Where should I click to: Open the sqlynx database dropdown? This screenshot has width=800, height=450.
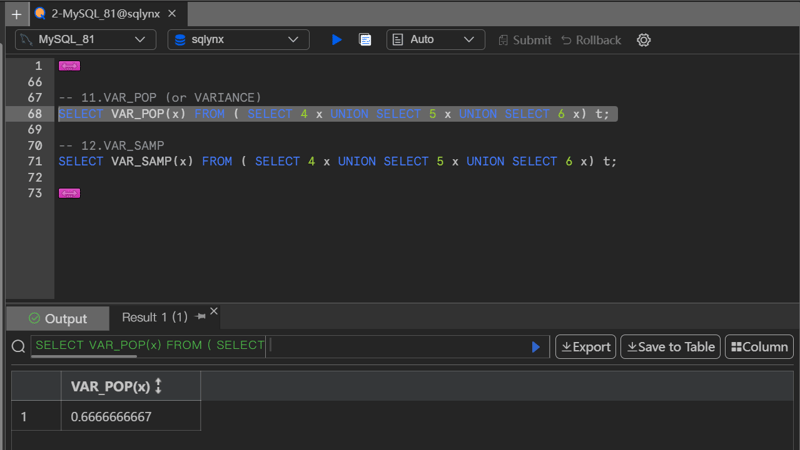point(238,39)
